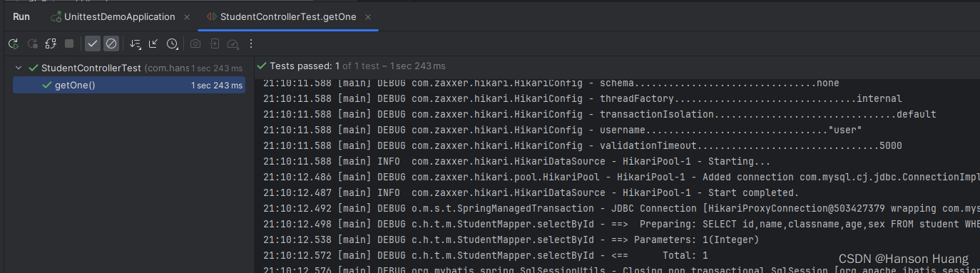
Task: Click the Stop run square icon
Action: 69,44
